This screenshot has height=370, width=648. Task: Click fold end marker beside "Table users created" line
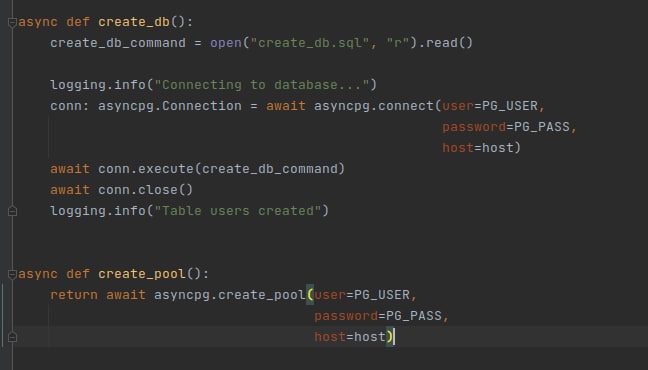(12, 211)
